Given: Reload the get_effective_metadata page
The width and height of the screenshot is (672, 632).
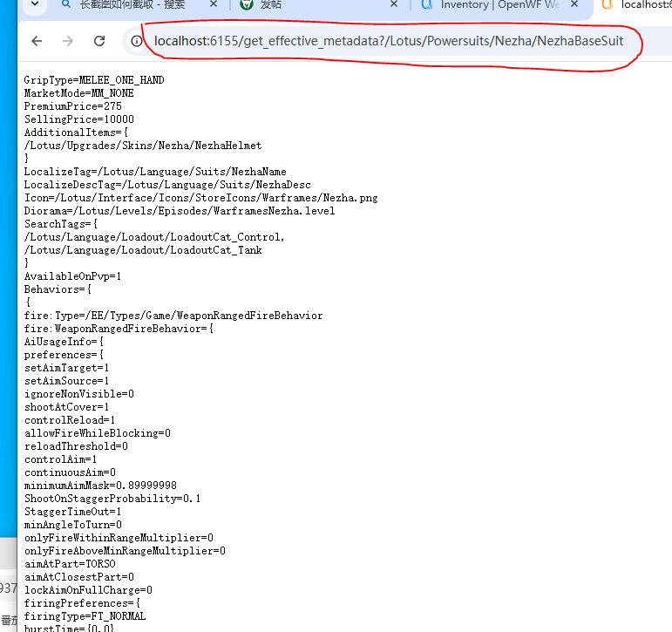Looking at the screenshot, I should 99,41.
